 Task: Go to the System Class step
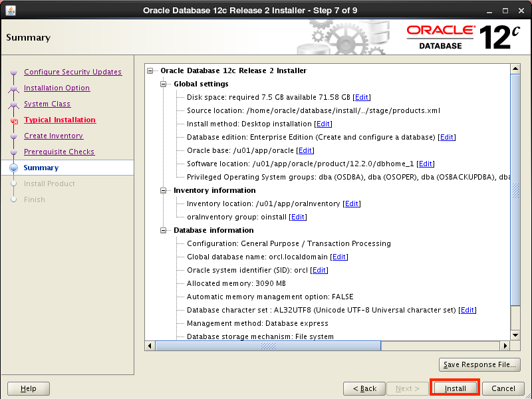pos(47,104)
